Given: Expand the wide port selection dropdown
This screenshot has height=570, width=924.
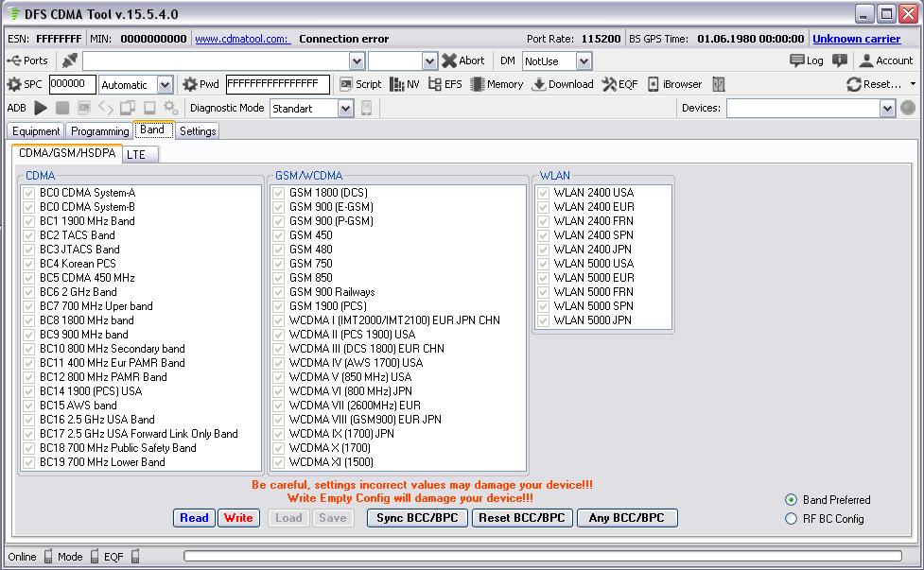Looking at the screenshot, I should pyautogui.click(x=357, y=61).
